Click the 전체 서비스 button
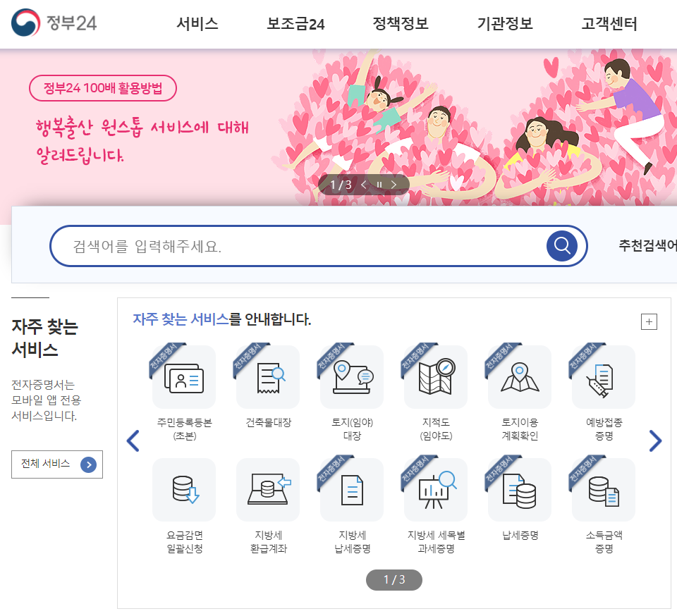Screen dimensions: 677x616 coord(57,464)
